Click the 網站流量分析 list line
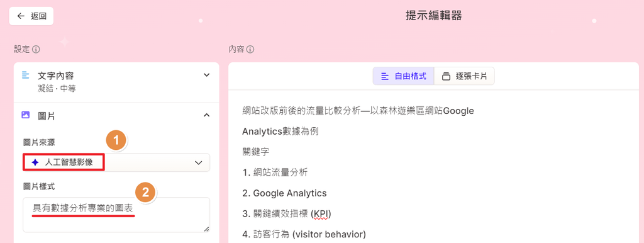 (x=275, y=172)
